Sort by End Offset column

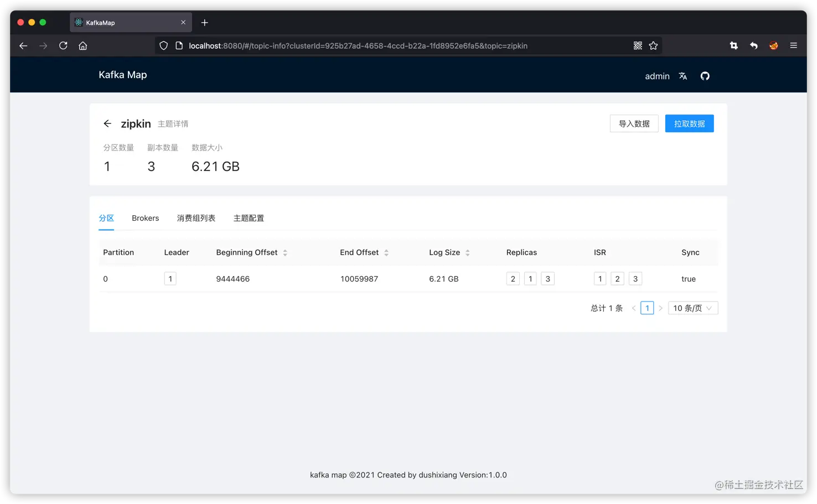[x=386, y=253]
